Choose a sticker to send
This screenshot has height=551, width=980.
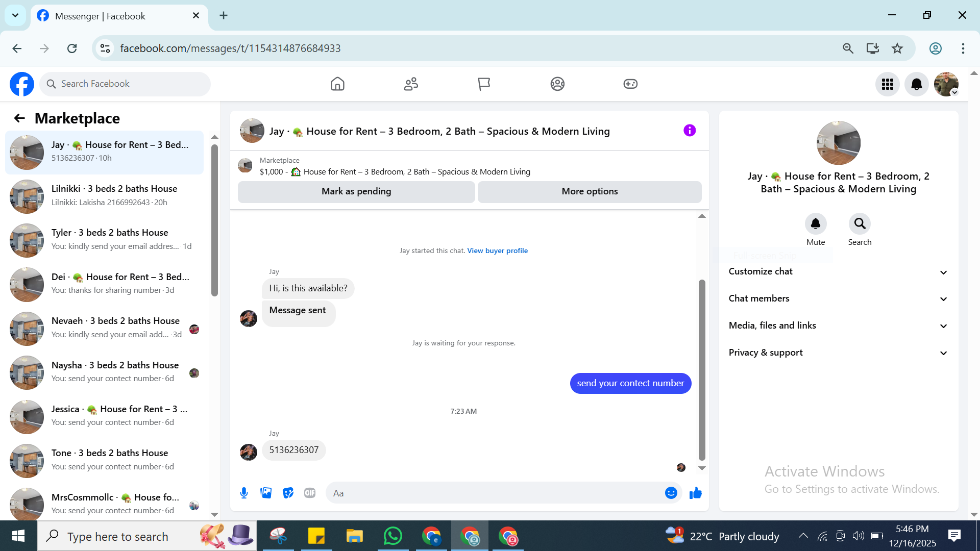[288, 493]
